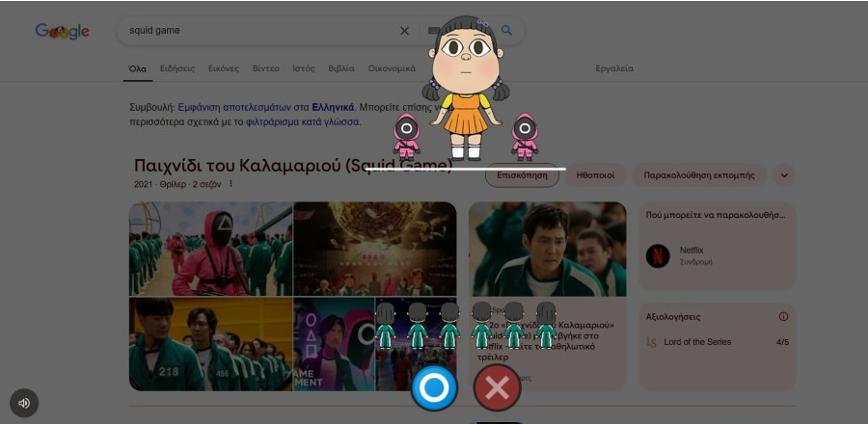This screenshot has width=868, height=424.
Task: Click the giant doll character
Action: (467, 87)
